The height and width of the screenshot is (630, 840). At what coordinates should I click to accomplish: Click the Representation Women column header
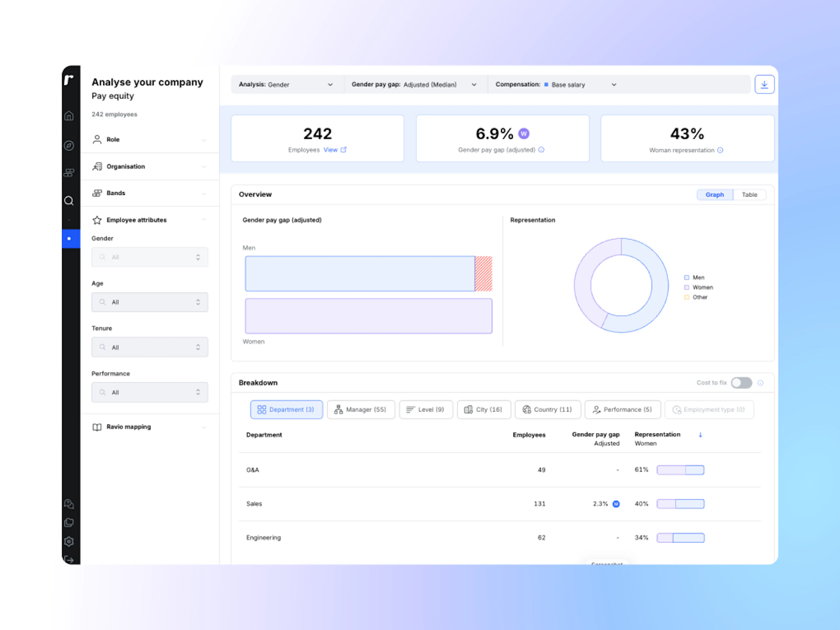[x=657, y=439]
